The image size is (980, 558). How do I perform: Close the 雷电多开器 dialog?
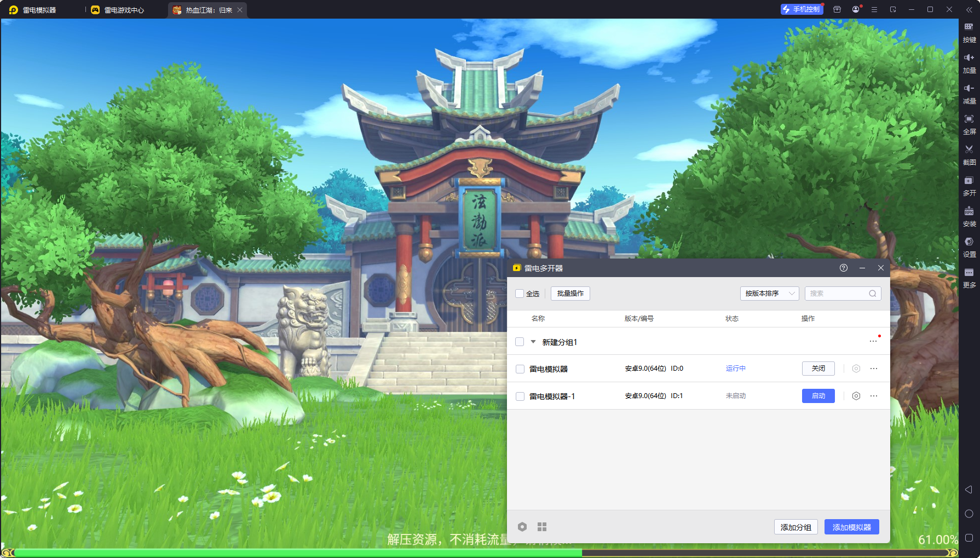click(881, 268)
